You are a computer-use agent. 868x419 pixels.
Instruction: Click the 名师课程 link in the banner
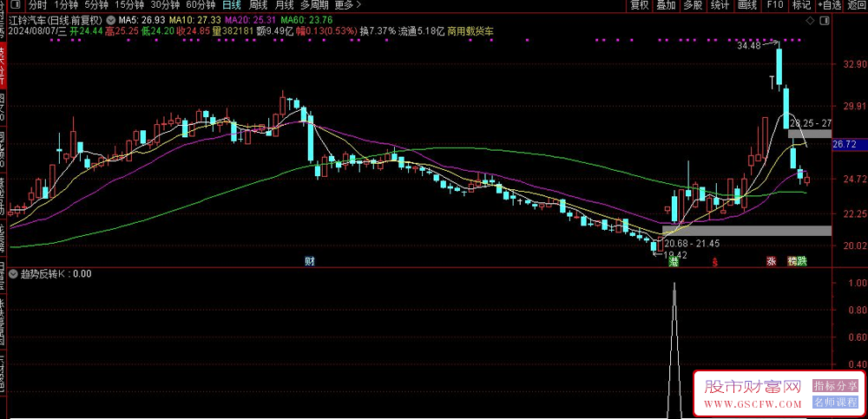835,403
